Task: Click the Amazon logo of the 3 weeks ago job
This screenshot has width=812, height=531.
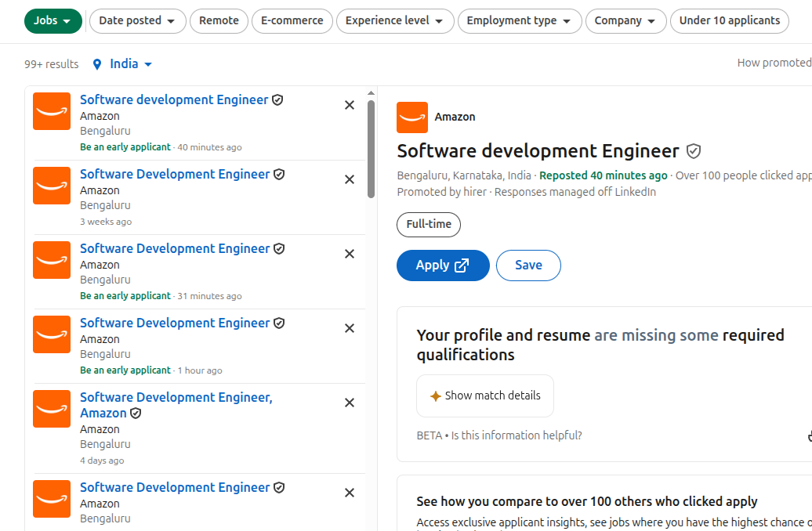Action: coord(52,186)
